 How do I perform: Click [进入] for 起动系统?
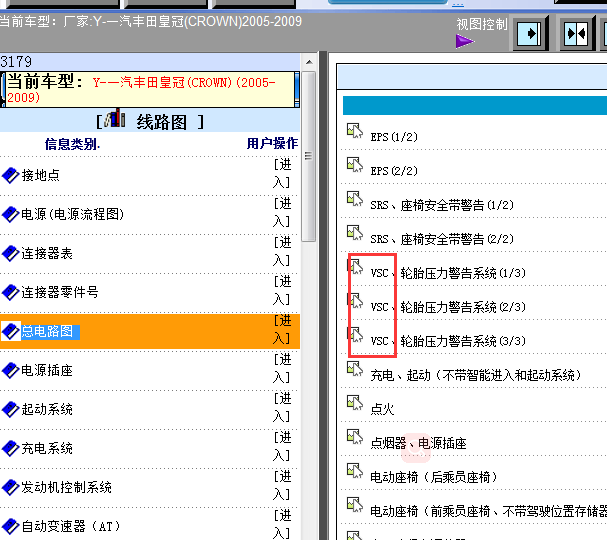point(282,407)
